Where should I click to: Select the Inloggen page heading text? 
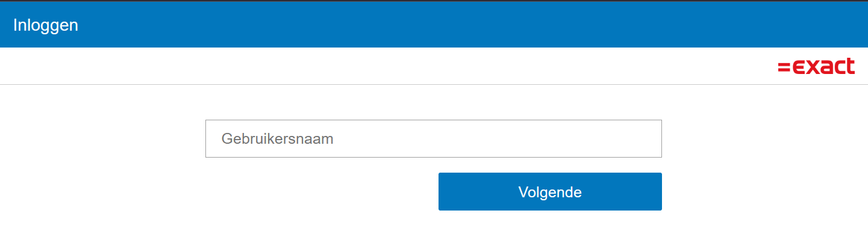click(x=46, y=25)
